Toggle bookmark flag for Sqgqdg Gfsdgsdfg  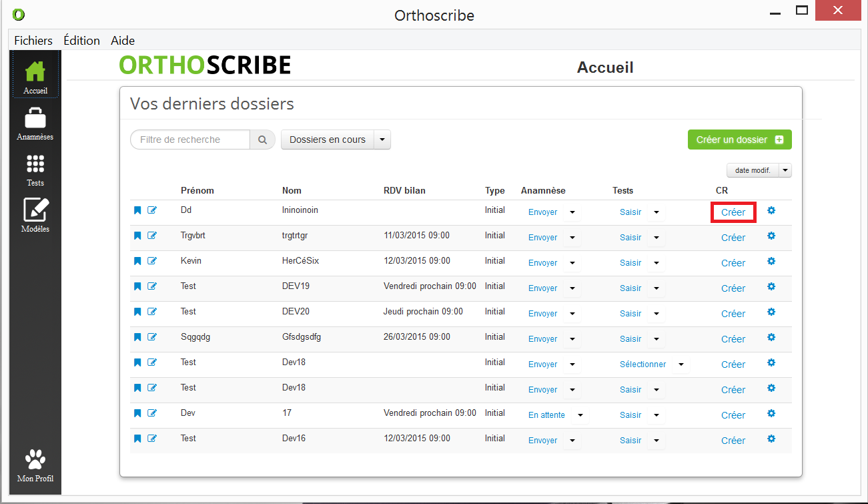(x=137, y=337)
